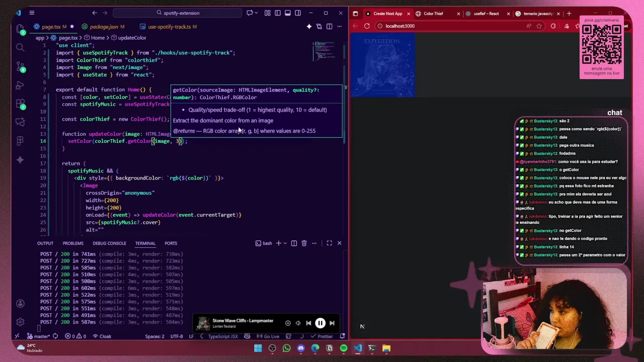Screen dimensions: 644x362
Task: Maximize the terminal panel size
Action: tap(330, 243)
